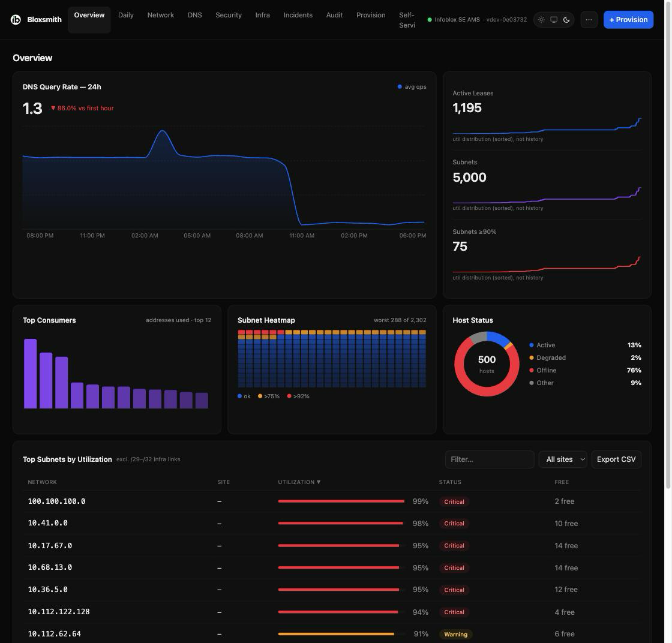Click Critical badge for 10.17.67.0

454,546
